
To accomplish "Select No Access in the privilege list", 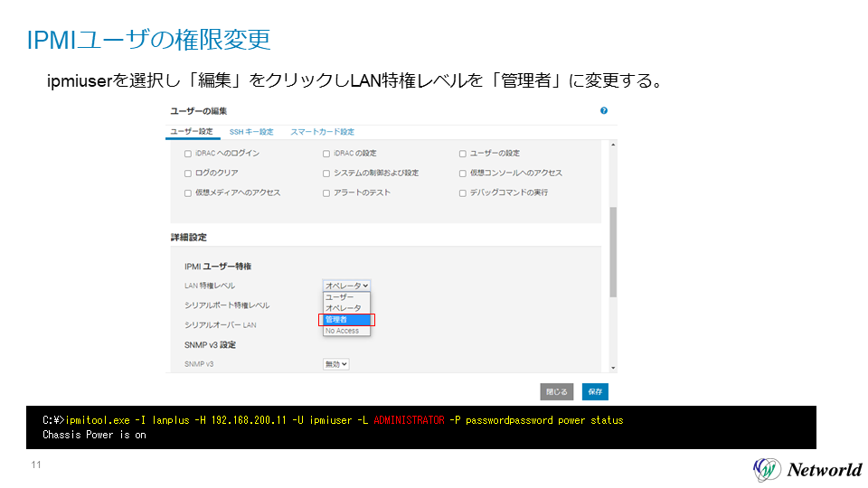I will coord(346,331).
